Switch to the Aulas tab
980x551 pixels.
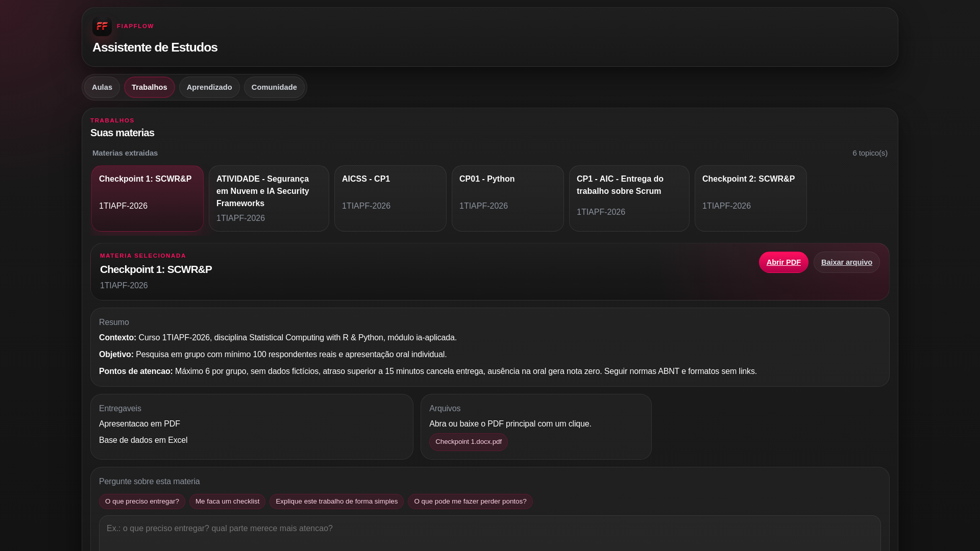click(102, 87)
